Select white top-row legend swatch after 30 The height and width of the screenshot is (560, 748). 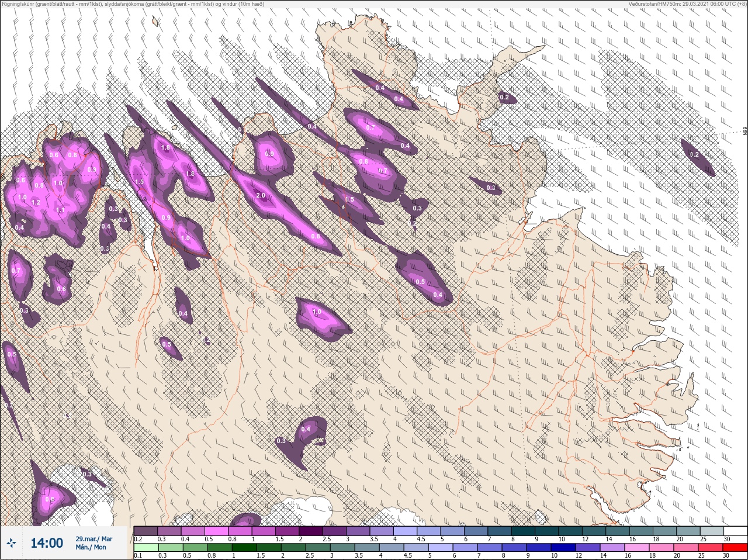click(736, 531)
